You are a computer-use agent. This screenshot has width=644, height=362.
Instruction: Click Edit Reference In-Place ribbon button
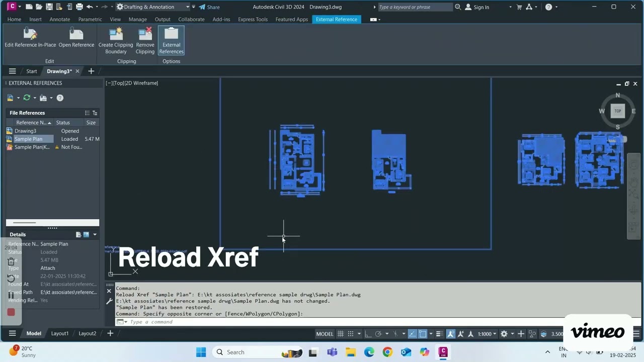[30, 39]
